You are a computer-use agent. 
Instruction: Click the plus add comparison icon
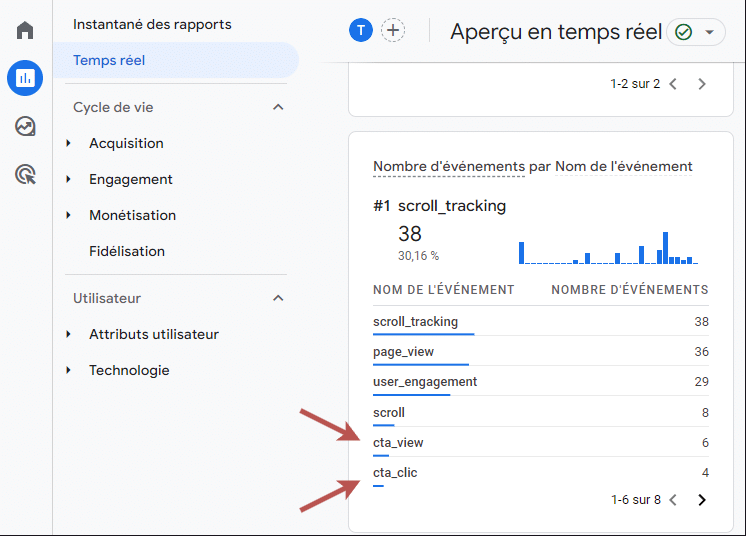[394, 31]
